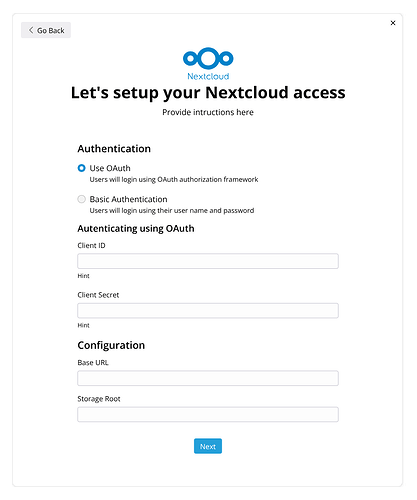The width and height of the screenshot is (417, 500).
Task: Click the Nextcloud logo
Action: [x=208, y=64]
